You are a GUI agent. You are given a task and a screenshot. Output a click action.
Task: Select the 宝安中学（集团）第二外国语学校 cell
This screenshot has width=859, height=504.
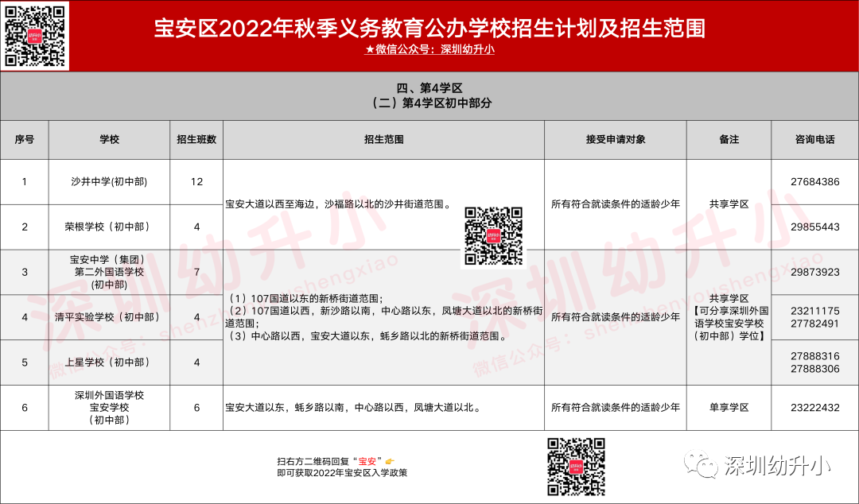[x=110, y=272]
